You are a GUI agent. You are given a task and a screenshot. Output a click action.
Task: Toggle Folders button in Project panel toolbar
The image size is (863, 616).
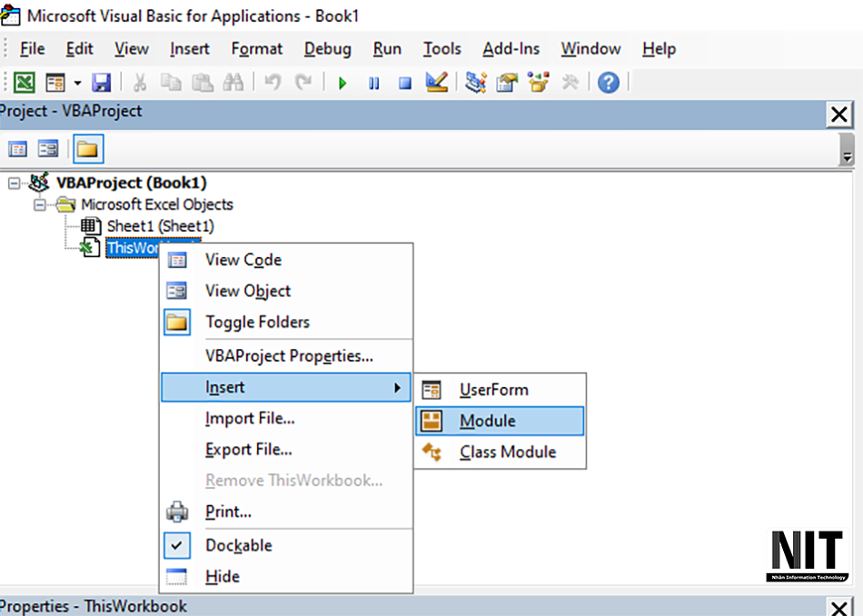tap(88, 149)
